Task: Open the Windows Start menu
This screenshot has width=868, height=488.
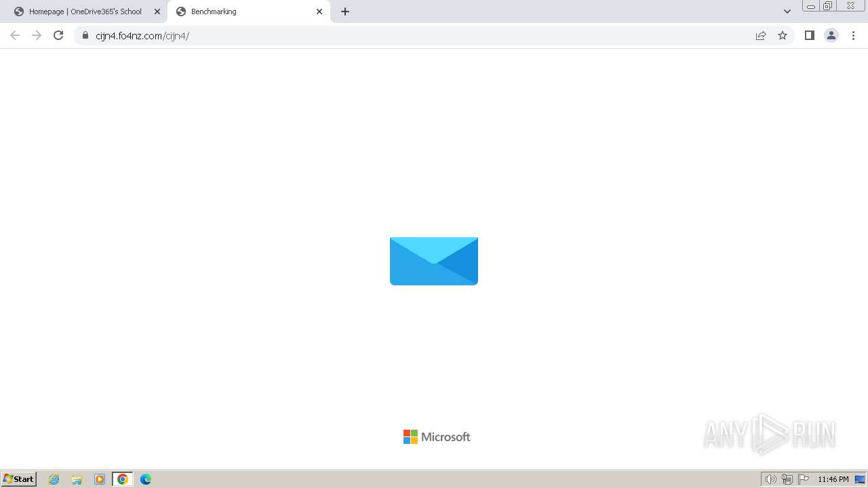Action: [x=19, y=479]
